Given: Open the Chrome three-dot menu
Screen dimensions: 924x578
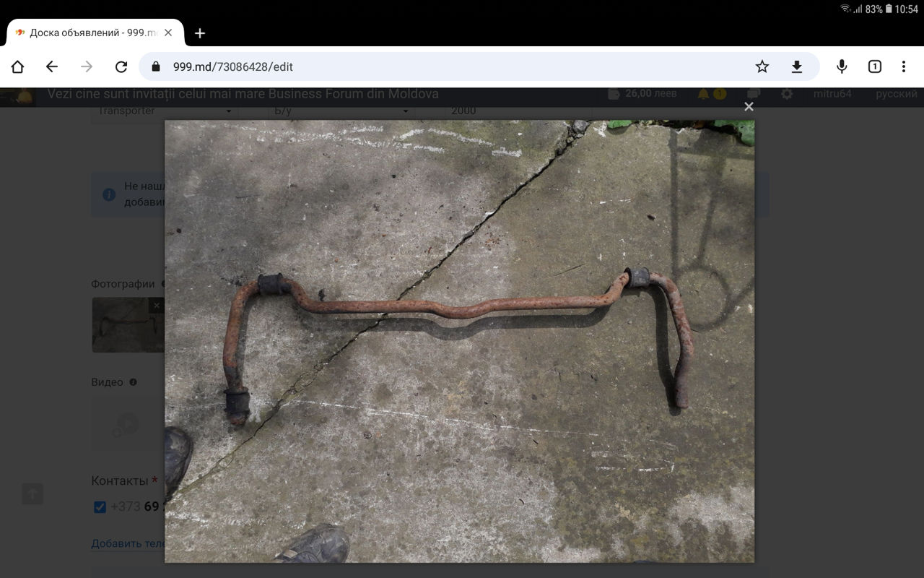Looking at the screenshot, I should click(x=904, y=66).
